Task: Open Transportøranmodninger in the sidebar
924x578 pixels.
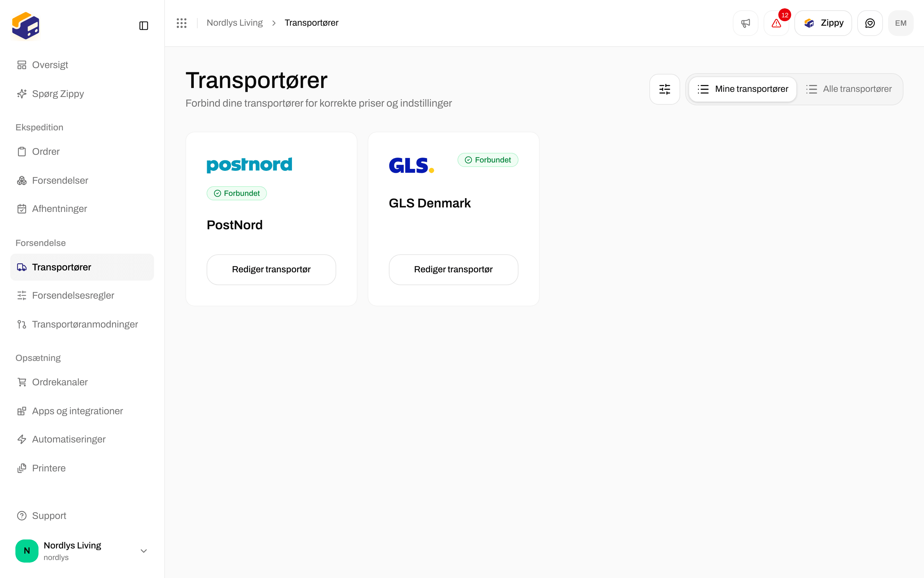Action: [85, 324]
